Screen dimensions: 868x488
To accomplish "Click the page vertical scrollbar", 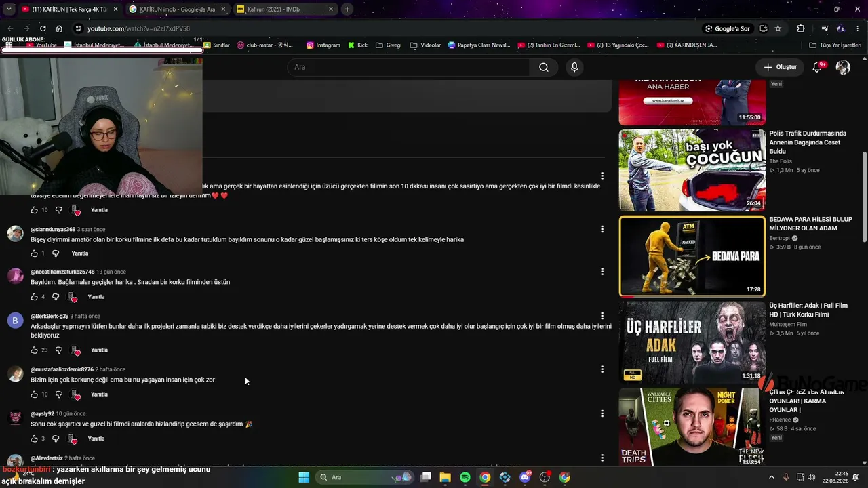I will click(864, 197).
